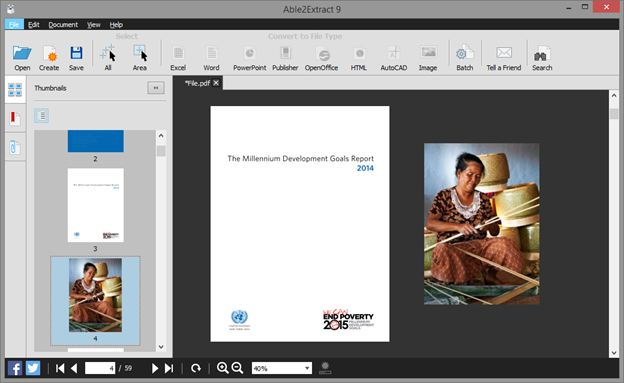
Task: Select the *File.pdf tab
Action: pos(198,83)
